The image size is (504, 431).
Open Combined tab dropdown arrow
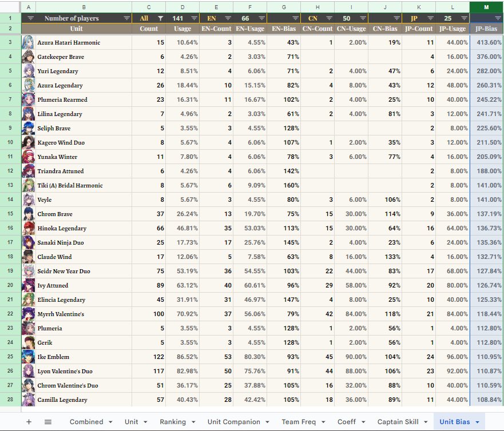[x=110, y=422]
